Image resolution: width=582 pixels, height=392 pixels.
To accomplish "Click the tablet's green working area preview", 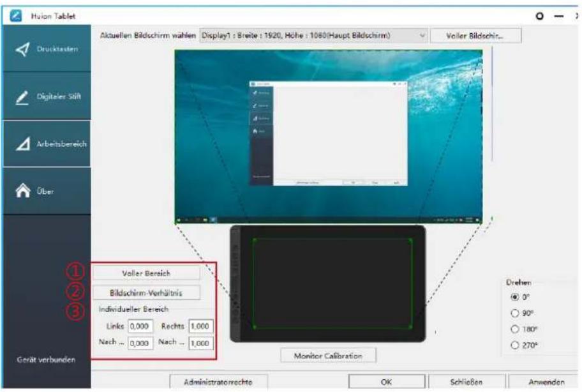I will (x=332, y=284).
